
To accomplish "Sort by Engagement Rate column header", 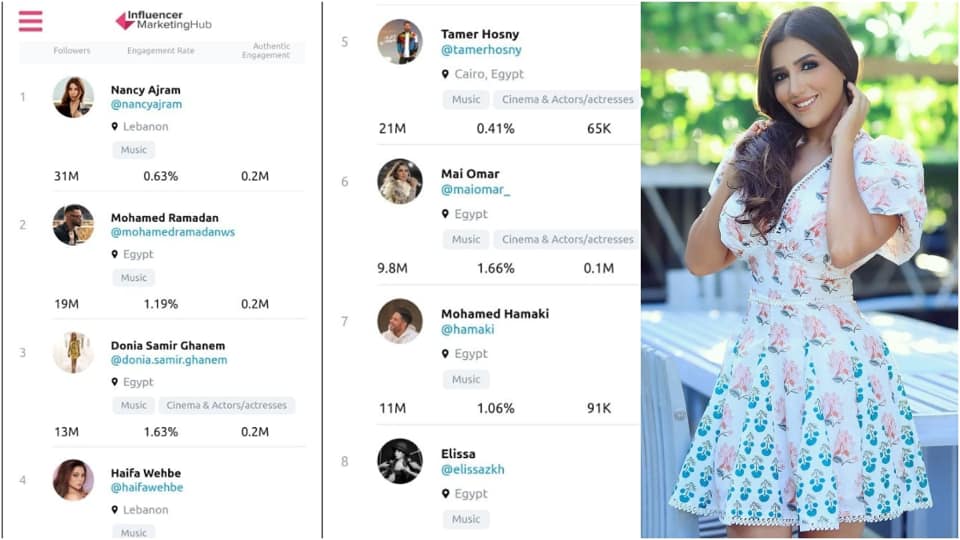I will coord(160,51).
